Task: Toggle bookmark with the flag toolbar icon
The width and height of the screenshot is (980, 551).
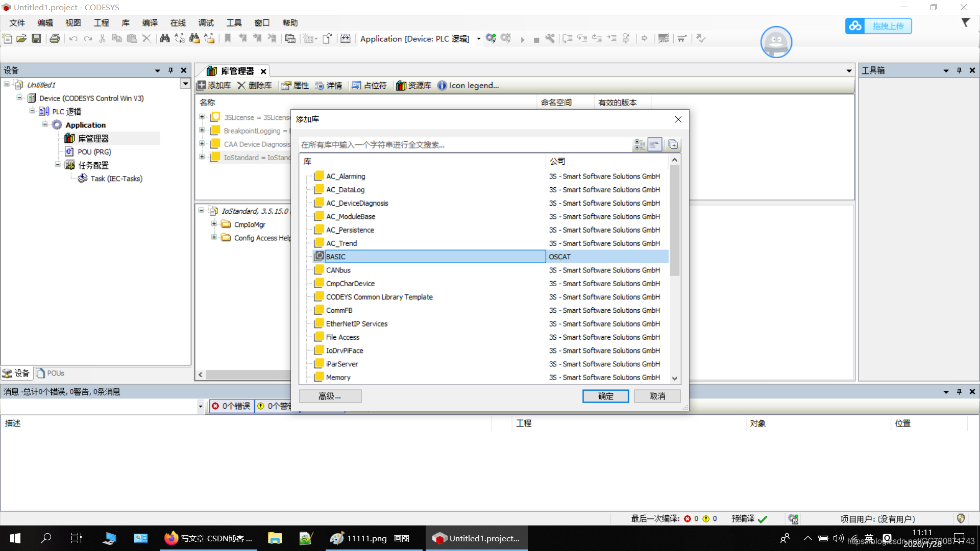Action: (228, 38)
